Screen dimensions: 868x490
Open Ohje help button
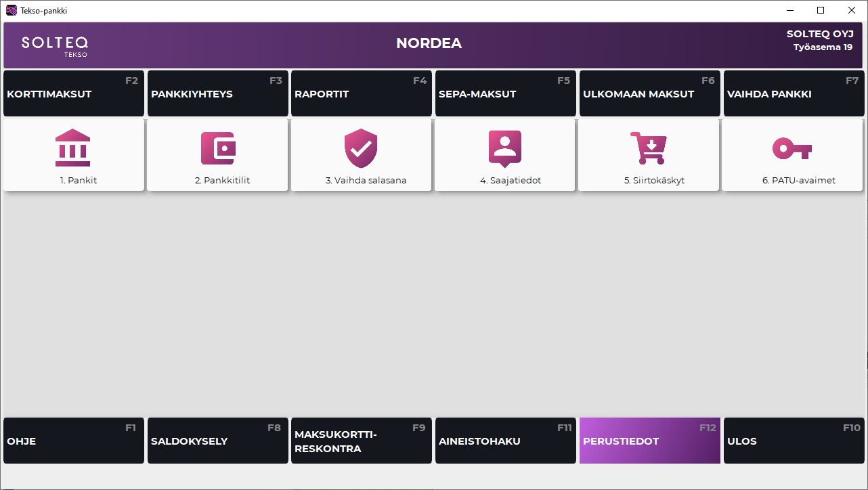pyautogui.click(x=73, y=441)
